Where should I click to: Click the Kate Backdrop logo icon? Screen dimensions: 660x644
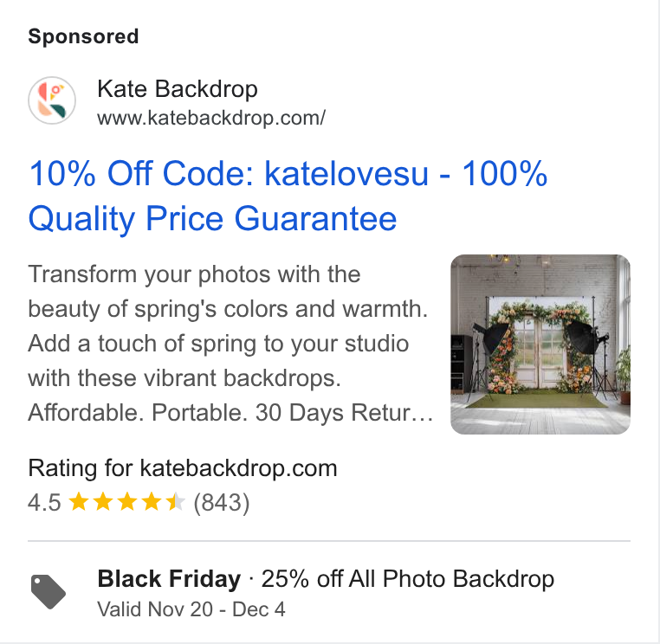(52, 100)
